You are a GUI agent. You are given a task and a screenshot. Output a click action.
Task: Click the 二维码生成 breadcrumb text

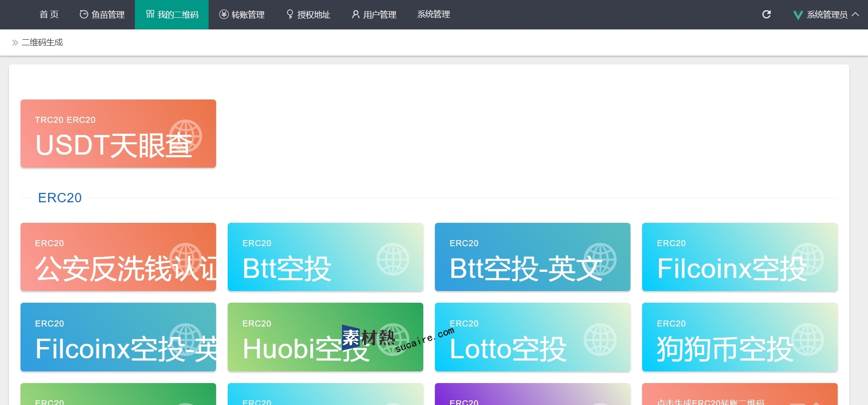coord(42,43)
